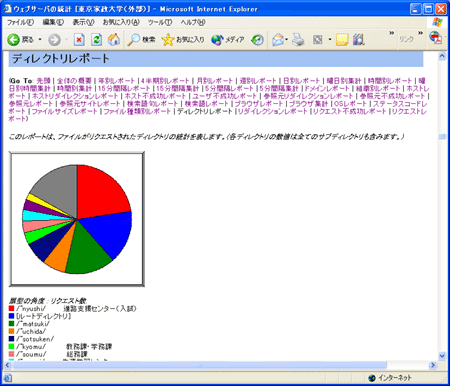Follow the ファイルサイズレポート link
This screenshot has height=386, width=450.
point(65,111)
